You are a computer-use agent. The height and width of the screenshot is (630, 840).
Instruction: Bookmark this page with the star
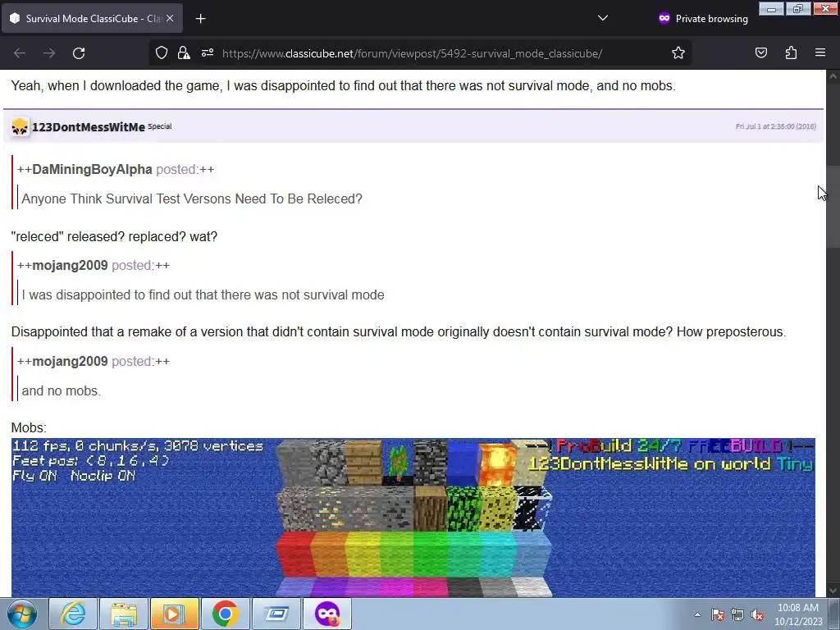click(x=678, y=53)
